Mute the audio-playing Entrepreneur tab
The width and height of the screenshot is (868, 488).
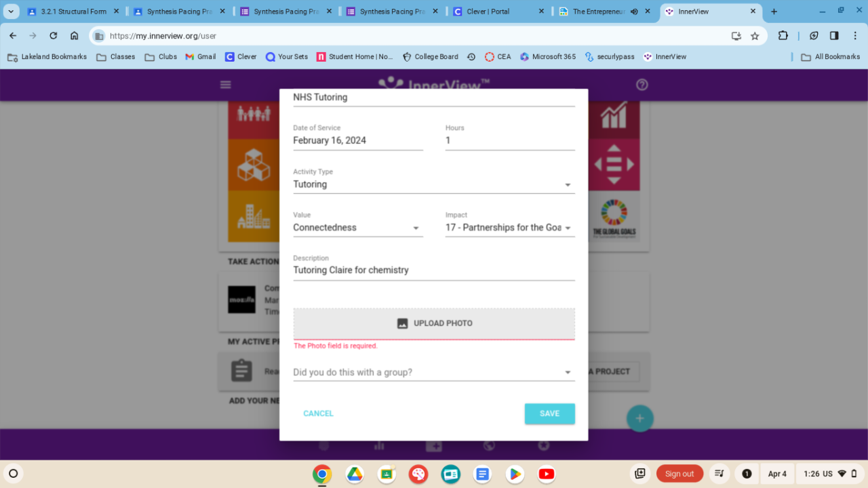click(x=635, y=12)
